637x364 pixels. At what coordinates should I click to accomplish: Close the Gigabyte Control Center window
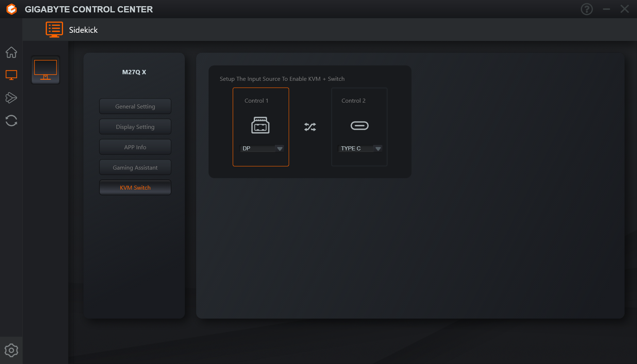tap(625, 9)
